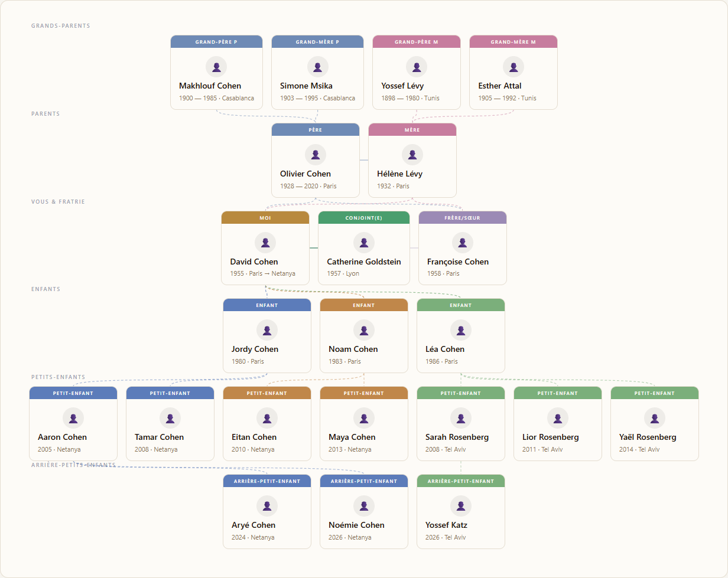Select the Noam Cohen card name

point(353,349)
